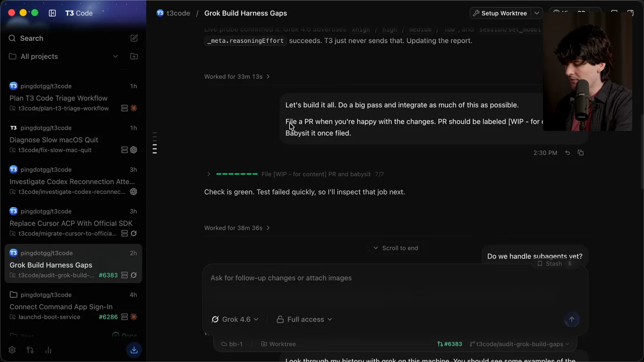
Task: Expand the All projects dropdown
Action: click(x=116, y=56)
